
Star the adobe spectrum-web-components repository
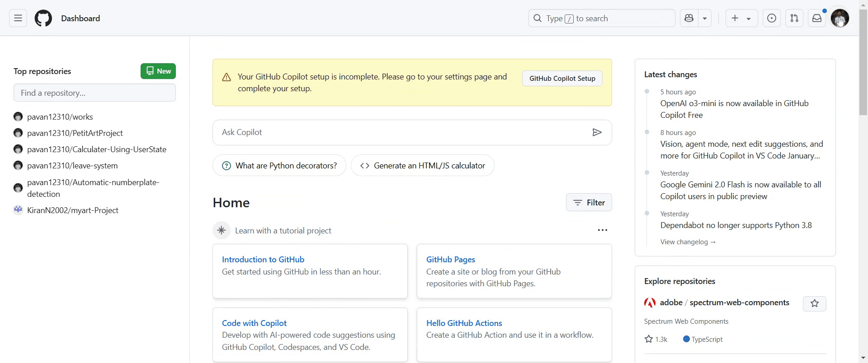814,303
